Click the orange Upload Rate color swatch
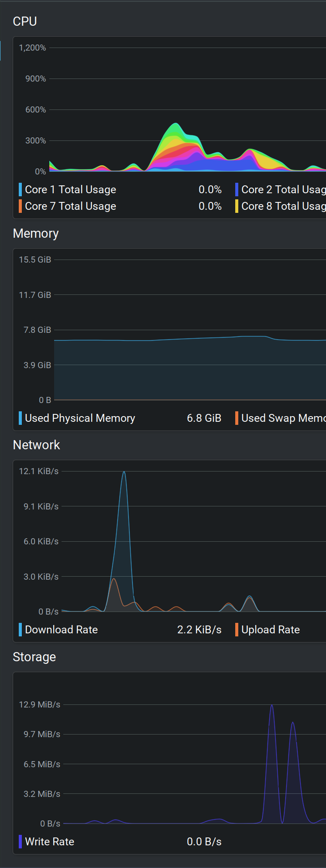The height and width of the screenshot is (868, 326). pyautogui.click(x=237, y=630)
